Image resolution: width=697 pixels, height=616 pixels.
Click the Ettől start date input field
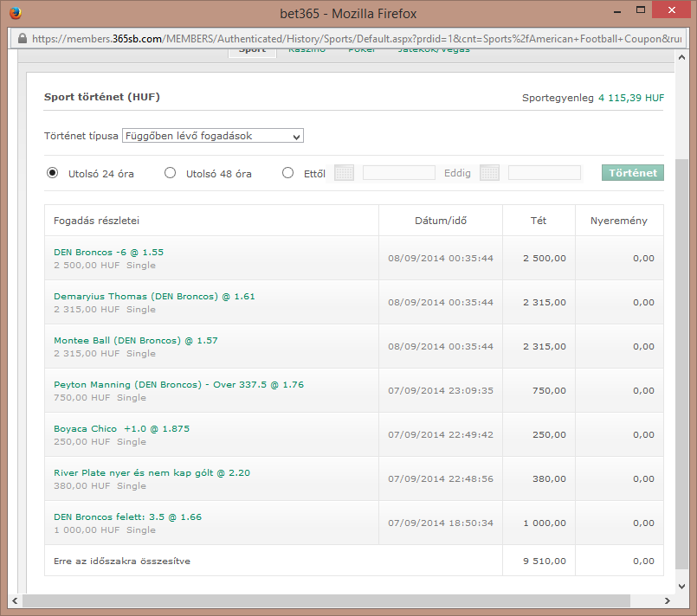point(399,173)
